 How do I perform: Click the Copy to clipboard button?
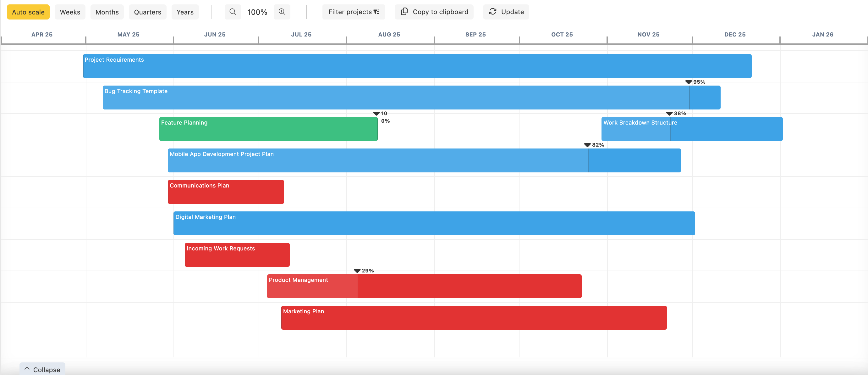pyautogui.click(x=434, y=12)
